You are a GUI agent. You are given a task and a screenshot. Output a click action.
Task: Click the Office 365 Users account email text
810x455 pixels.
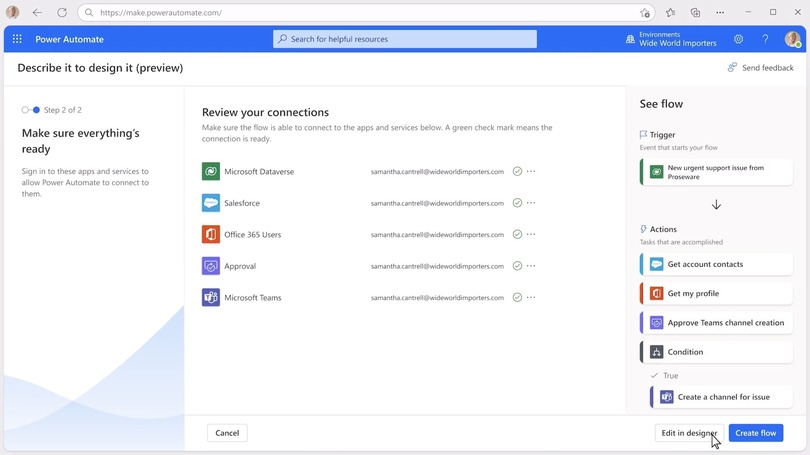tap(437, 234)
